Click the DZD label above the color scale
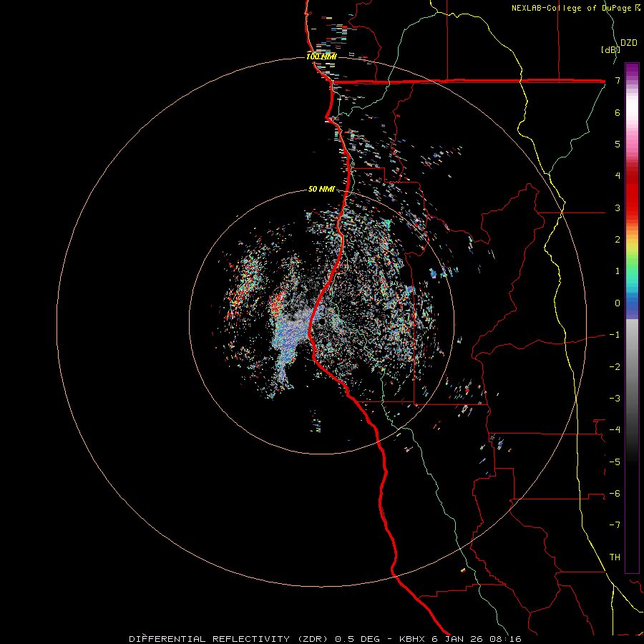Image resolution: width=644 pixels, height=644 pixels. tap(629, 43)
